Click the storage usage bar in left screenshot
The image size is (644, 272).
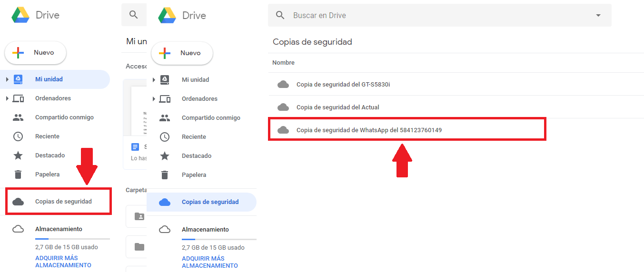(72, 239)
